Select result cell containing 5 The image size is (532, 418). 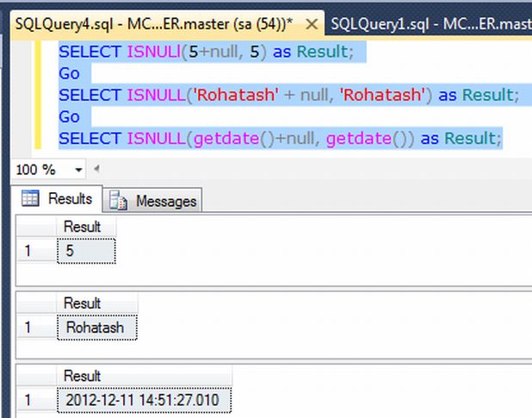[87, 251]
